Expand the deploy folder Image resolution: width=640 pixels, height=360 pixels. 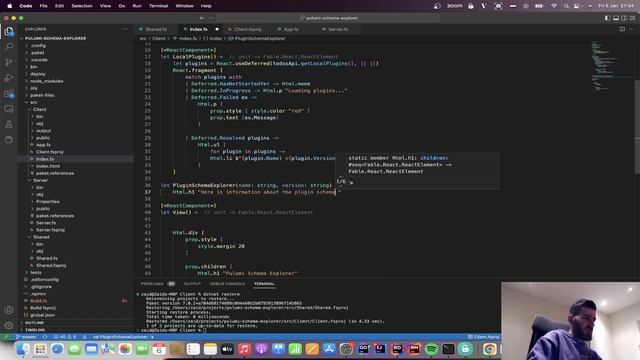coord(76,74)
